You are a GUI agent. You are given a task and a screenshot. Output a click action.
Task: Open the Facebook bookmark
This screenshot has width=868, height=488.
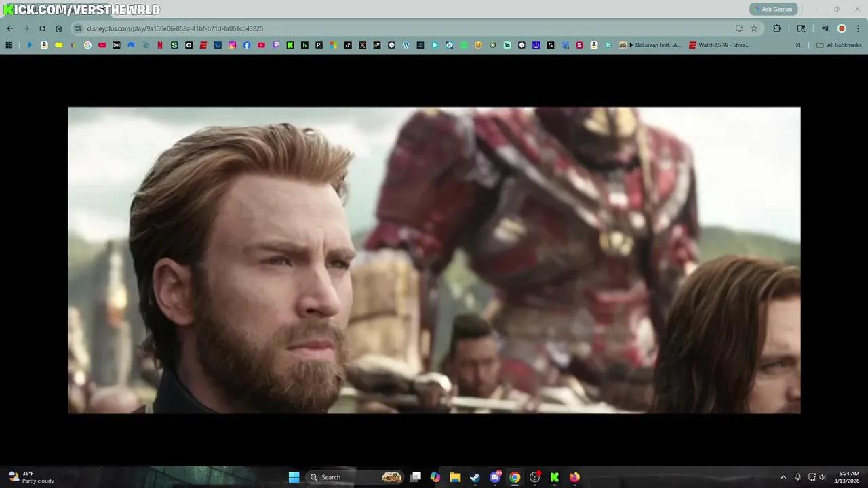click(247, 45)
